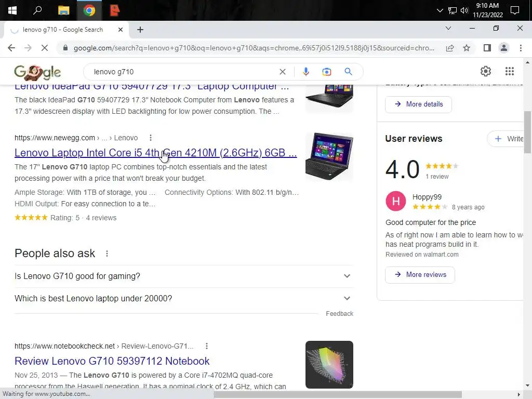Open Lenovo IdeaPad G710 59407729 result
This screenshot has width=532, height=399.
[x=152, y=87]
